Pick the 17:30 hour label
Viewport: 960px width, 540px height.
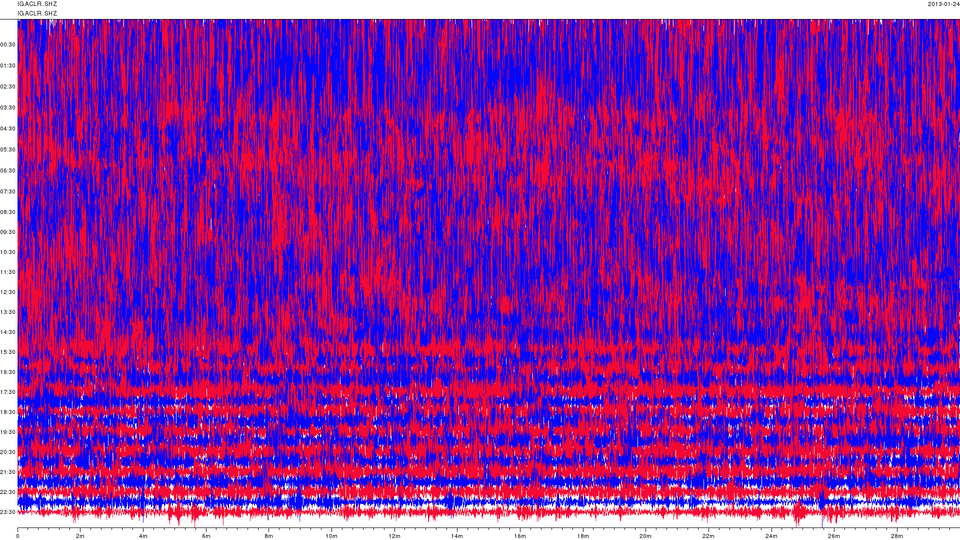7,392
